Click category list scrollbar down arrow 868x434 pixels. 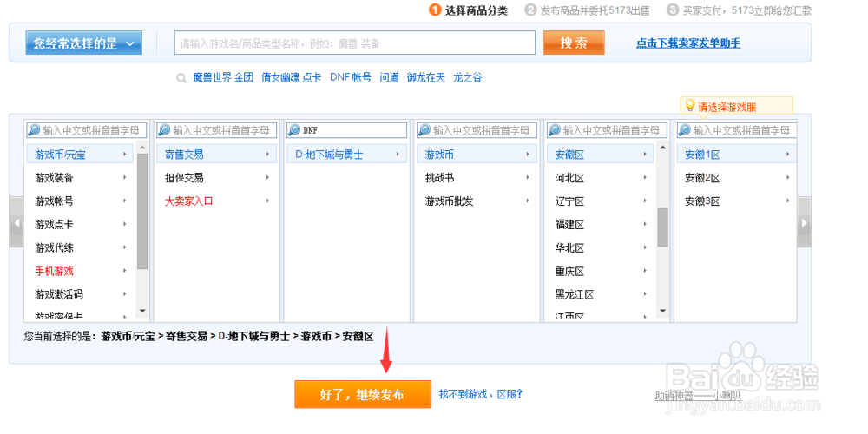[x=142, y=311]
